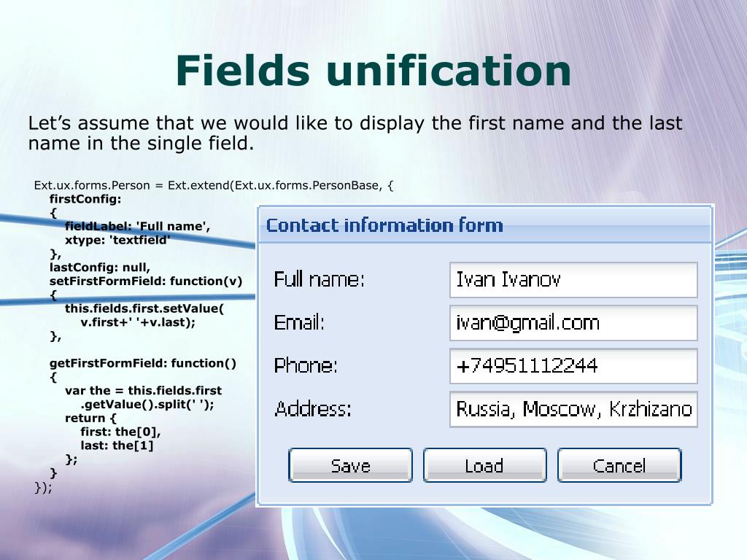Click the 'getFirstFormField: function()' line
The height and width of the screenshot is (560, 747).
pos(143,364)
